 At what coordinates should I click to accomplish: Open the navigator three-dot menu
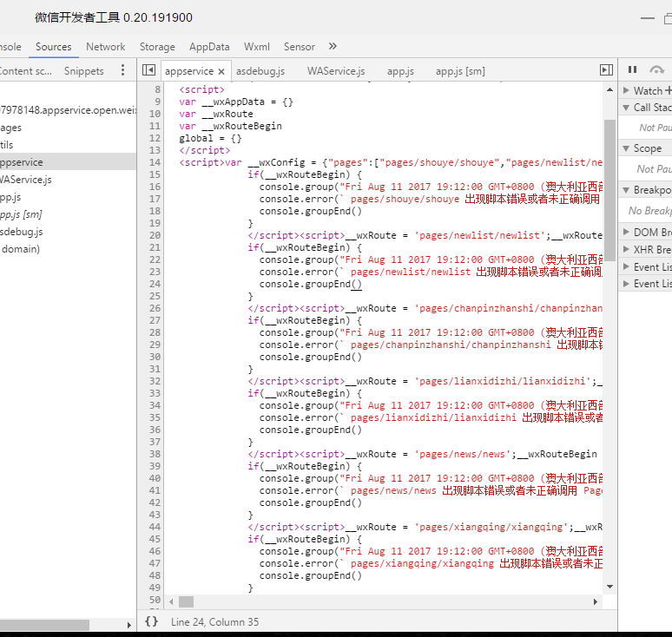point(122,69)
